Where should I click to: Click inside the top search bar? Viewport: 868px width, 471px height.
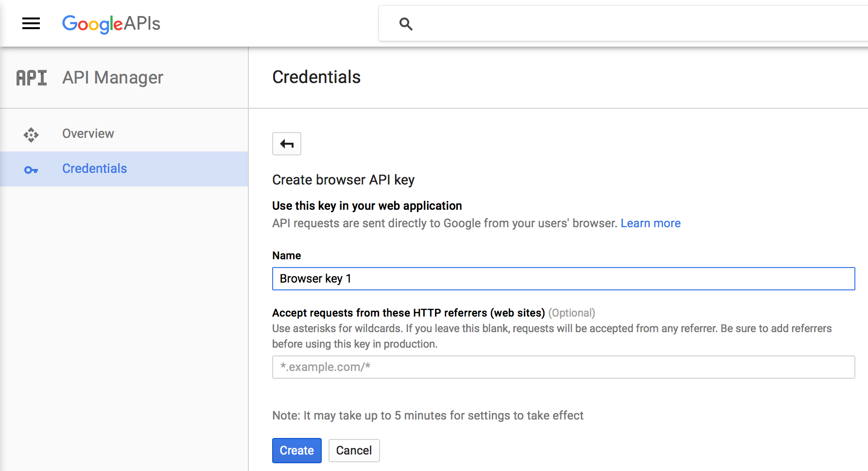click(x=624, y=24)
